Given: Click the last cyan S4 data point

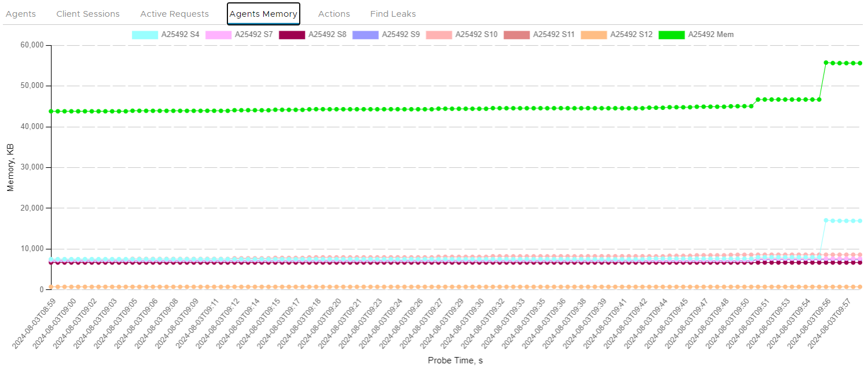Looking at the screenshot, I should pyautogui.click(x=860, y=221).
